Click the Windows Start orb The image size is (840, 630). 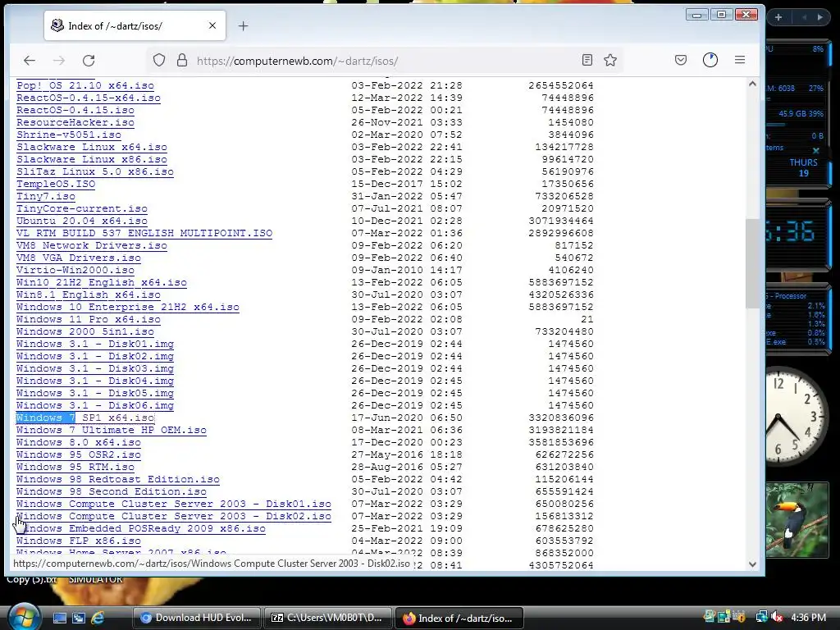tap(24, 617)
